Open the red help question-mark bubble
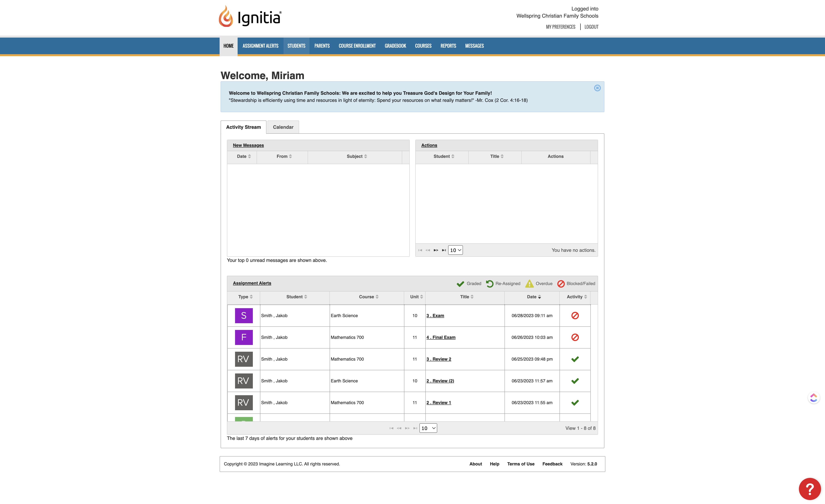Image resolution: width=825 pixels, height=504 pixels. tap(809, 489)
